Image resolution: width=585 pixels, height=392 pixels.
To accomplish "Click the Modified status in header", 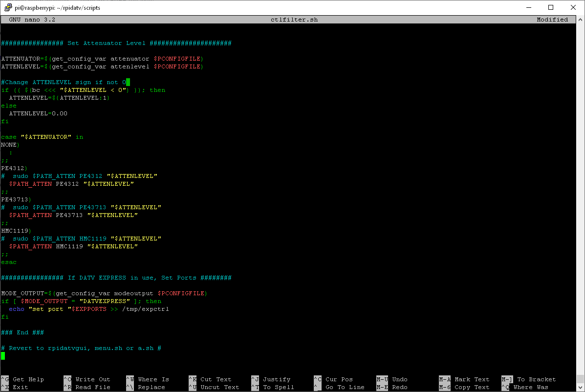I will pyautogui.click(x=552, y=20).
